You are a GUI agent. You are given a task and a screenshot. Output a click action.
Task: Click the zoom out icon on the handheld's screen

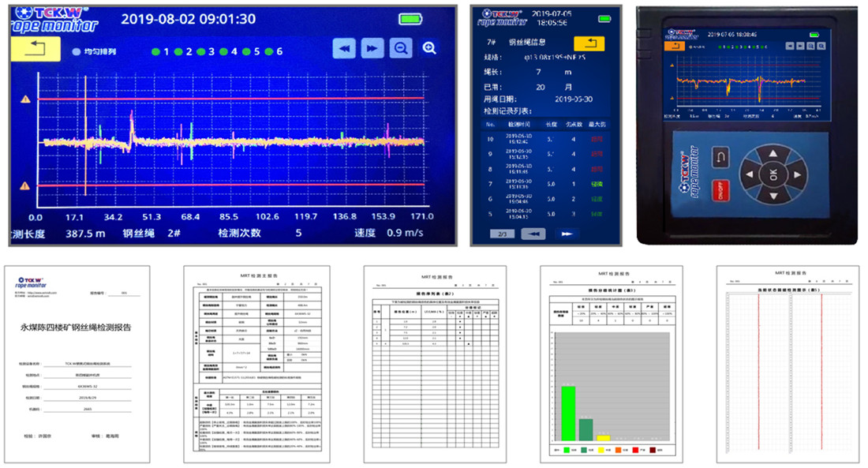(811, 46)
